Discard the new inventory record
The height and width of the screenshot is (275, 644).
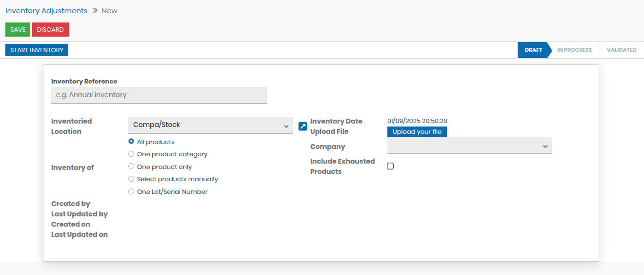coord(50,29)
